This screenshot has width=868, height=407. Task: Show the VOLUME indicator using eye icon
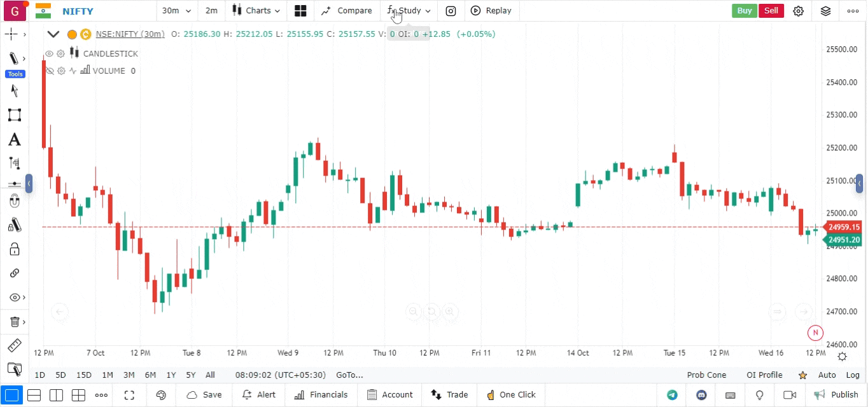(49, 71)
